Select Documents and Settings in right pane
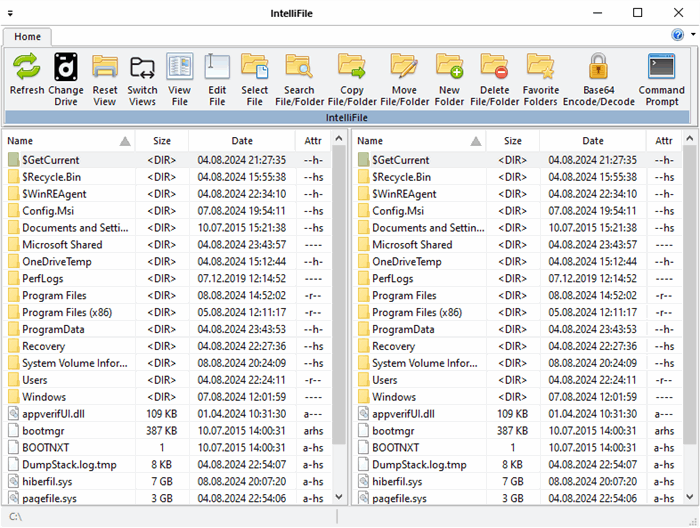This screenshot has height=528, width=700. (x=428, y=228)
